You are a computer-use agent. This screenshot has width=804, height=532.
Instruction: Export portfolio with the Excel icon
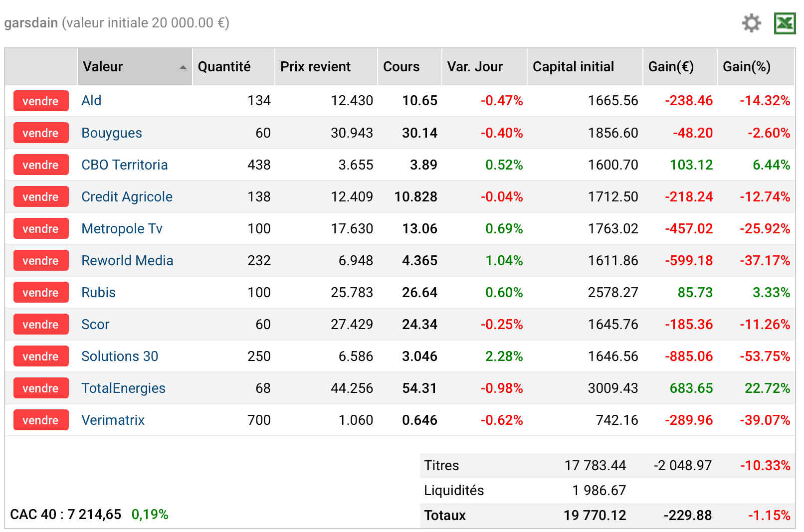coord(785,23)
